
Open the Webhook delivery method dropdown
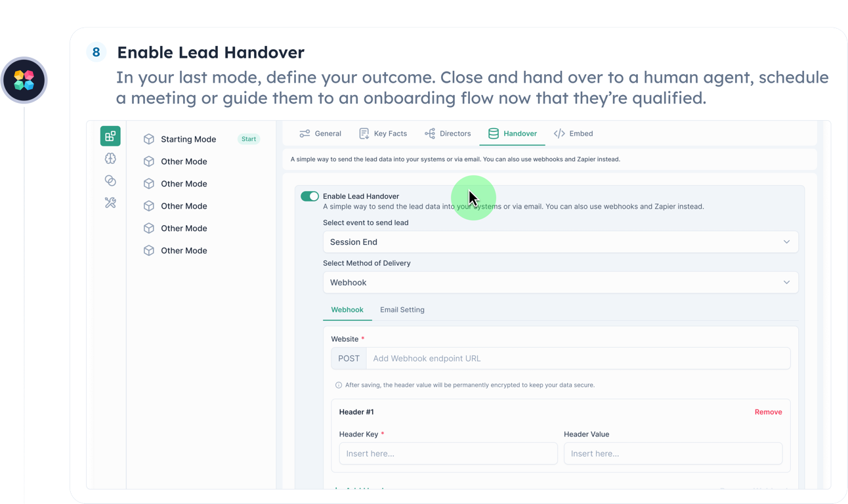click(561, 282)
